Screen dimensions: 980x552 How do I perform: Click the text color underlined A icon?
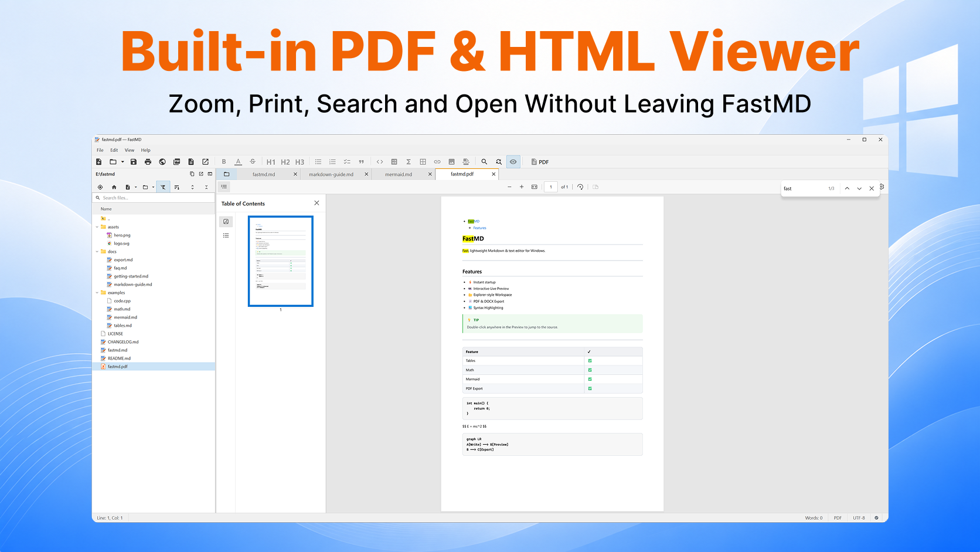point(238,162)
